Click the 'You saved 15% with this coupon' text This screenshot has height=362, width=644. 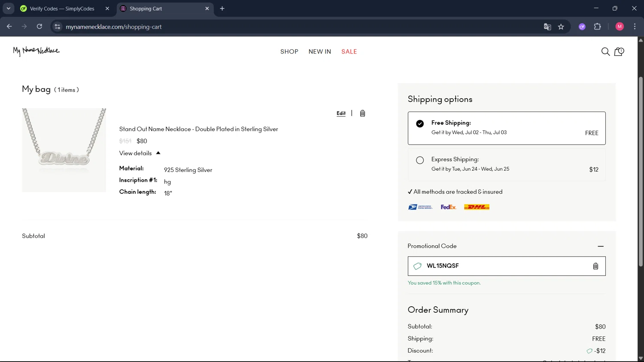pyautogui.click(x=444, y=283)
